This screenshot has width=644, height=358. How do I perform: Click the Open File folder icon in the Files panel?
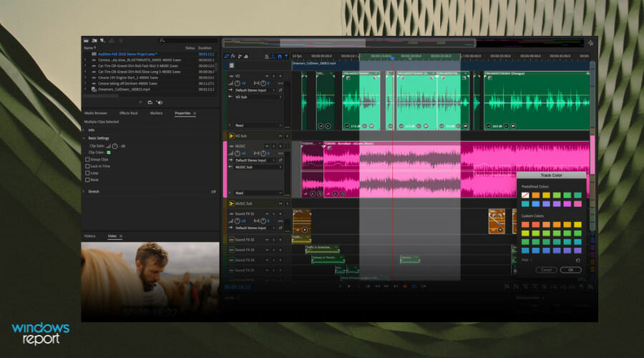point(85,40)
